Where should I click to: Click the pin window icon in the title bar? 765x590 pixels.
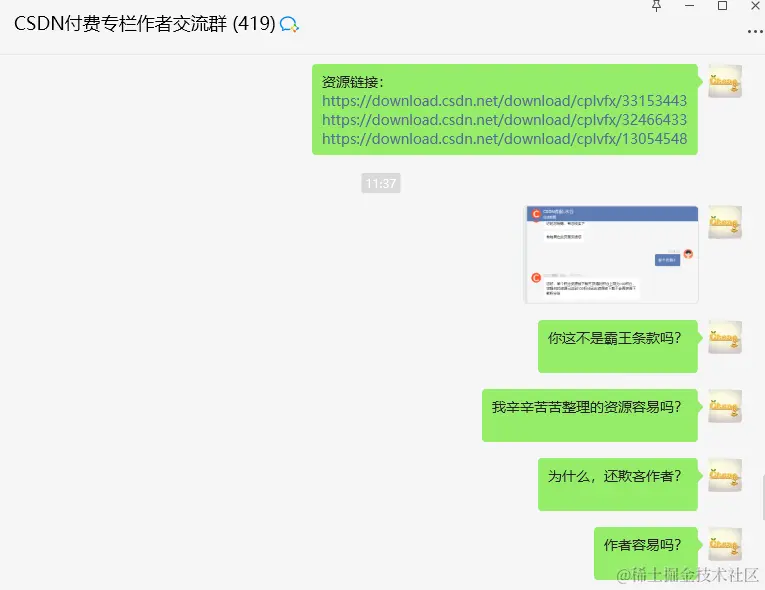(x=657, y=6)
